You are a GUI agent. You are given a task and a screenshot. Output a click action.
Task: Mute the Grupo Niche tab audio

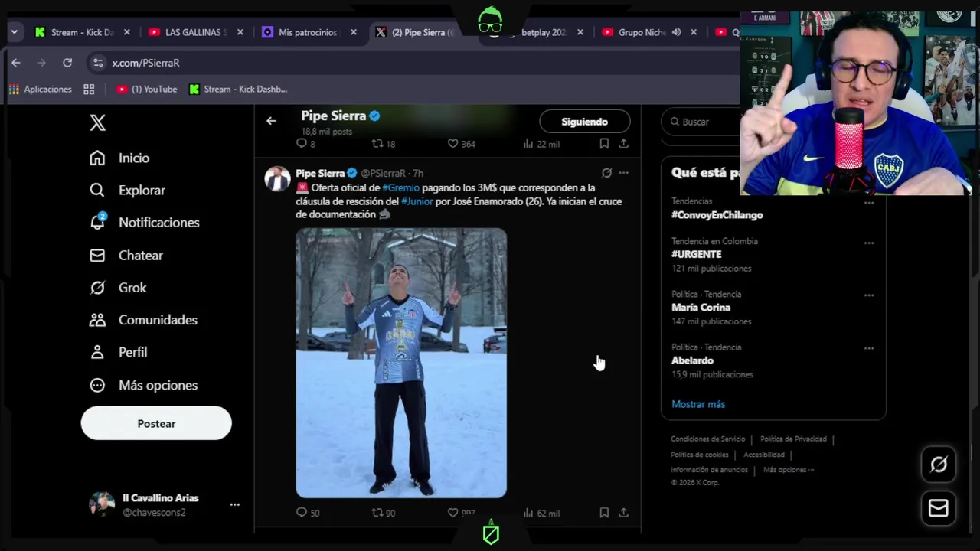point(676,32)
